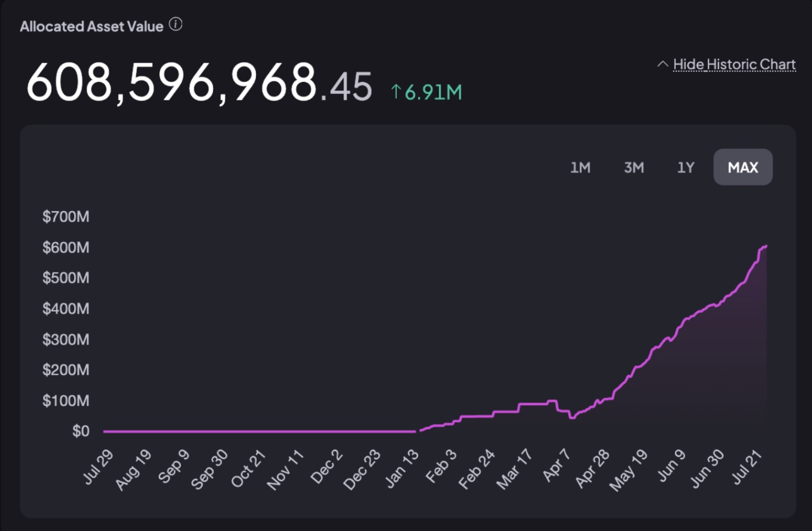Click the chart line dip above Apr 7

click(572, 417)
